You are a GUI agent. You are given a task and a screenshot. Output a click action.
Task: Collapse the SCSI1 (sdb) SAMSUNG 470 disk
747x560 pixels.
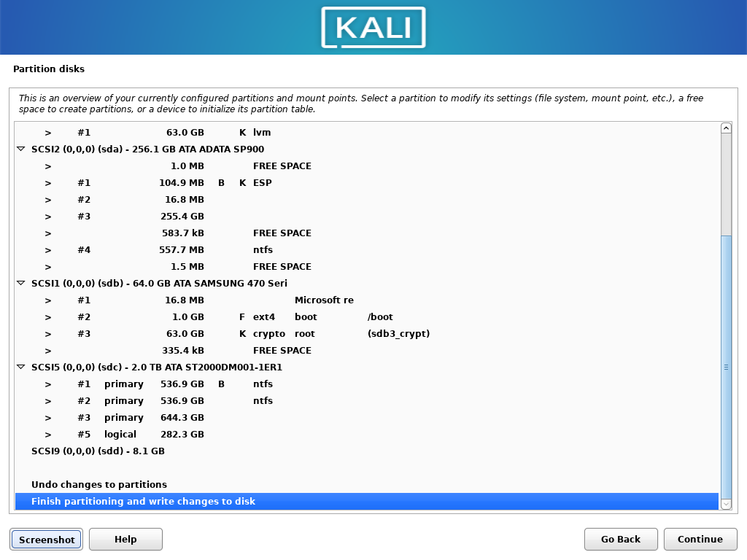[20, 283]
